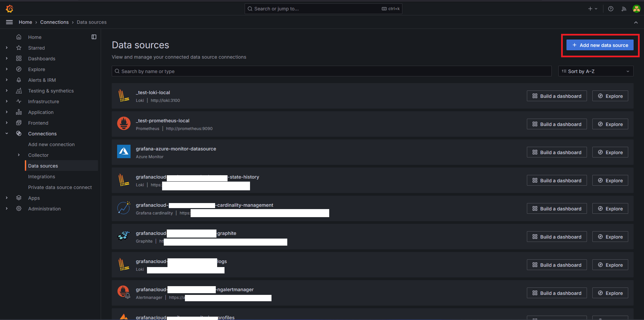This screenshot has width=644, height=320.
Task: Select Data sources in sidebar
Action: (62, 166)
